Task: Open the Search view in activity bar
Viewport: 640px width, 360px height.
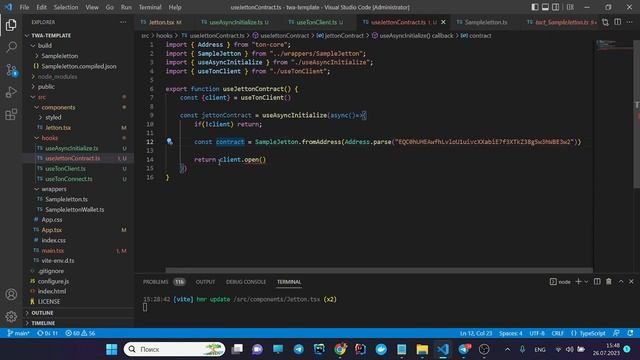Action: pos(11,47)
